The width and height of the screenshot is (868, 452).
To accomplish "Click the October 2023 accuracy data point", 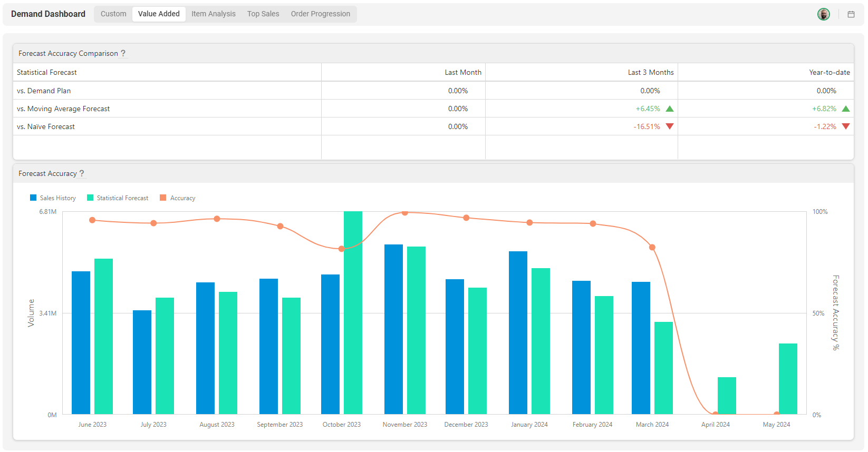I will [341, 249].
